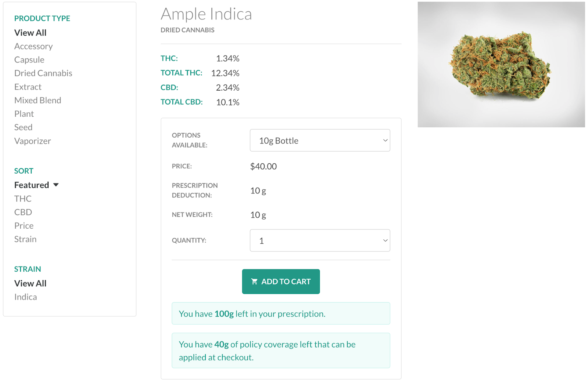Open the Quantity dropdown
The width and height of the screenshot is (588, 381).
[x=320, y=240]
